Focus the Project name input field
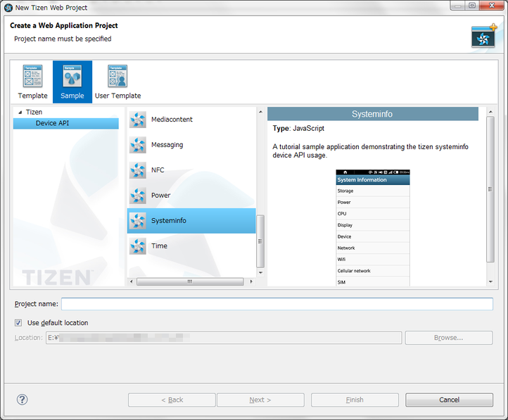 pyautogui.click(x=277, y=304)
